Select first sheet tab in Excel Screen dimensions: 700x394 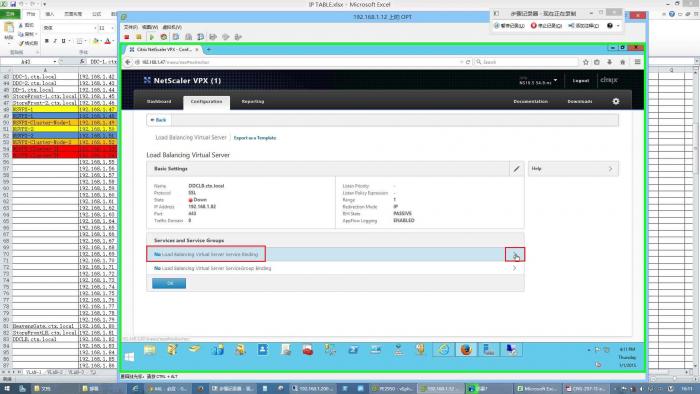(x=33, y=372)
